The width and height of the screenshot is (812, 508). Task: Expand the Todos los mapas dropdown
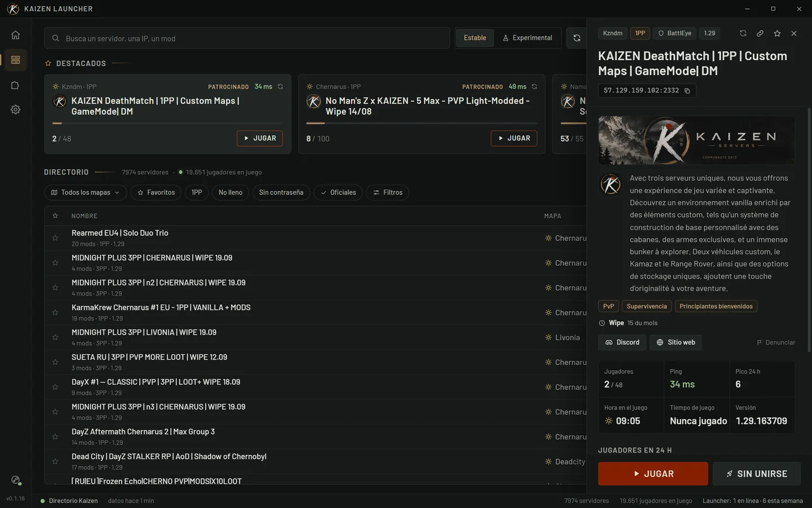click(85, 192)
